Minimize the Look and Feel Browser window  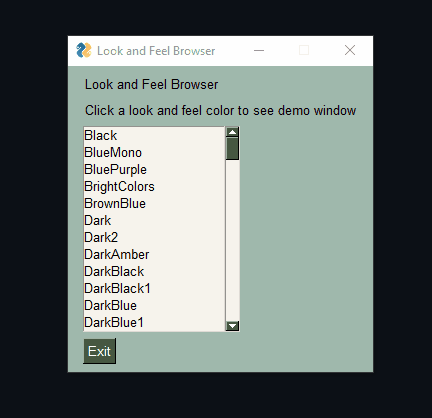(259, 51)
